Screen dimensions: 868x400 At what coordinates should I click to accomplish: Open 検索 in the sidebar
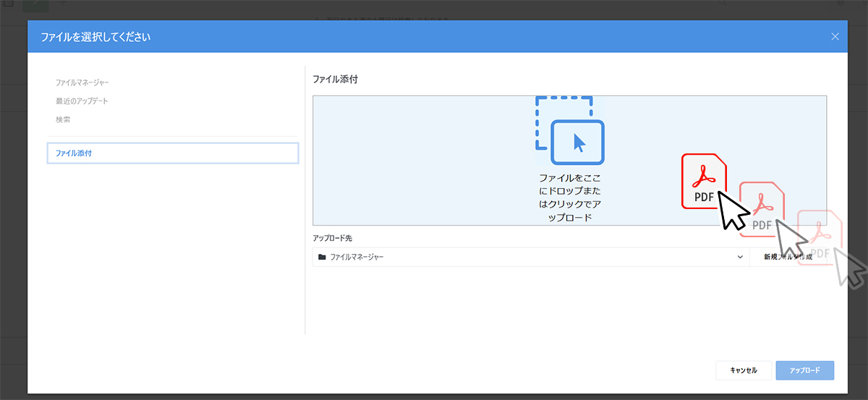coord(63,119)
